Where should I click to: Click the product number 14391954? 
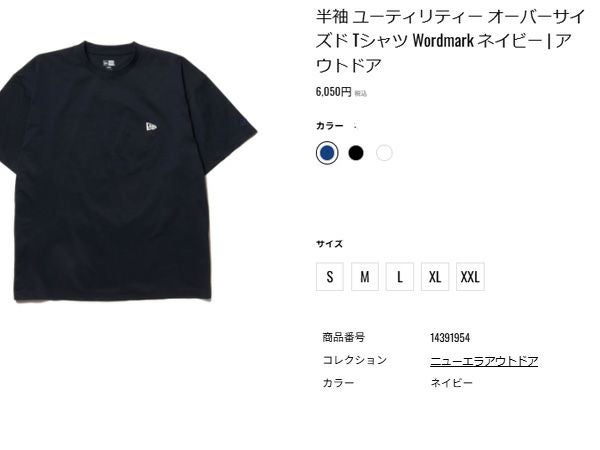coord(450,338)
